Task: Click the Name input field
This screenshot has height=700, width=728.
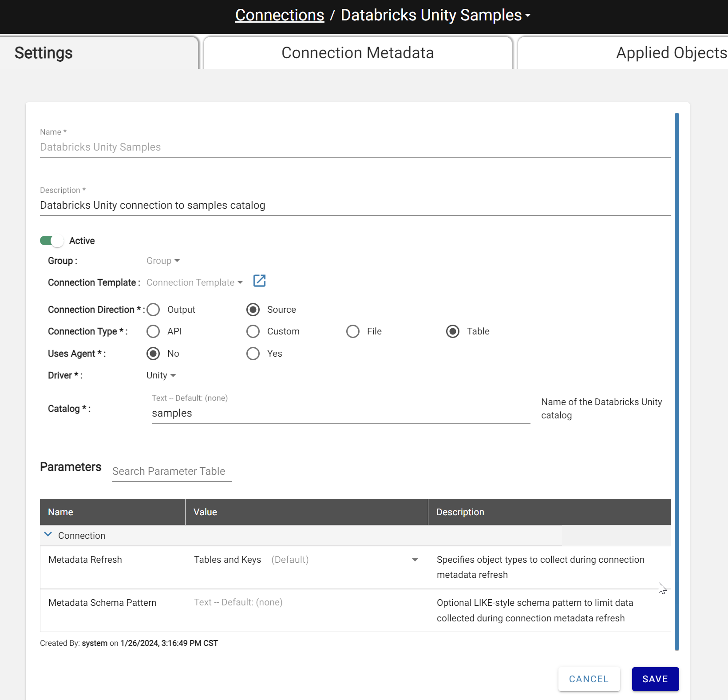Action: coord(355,147)
